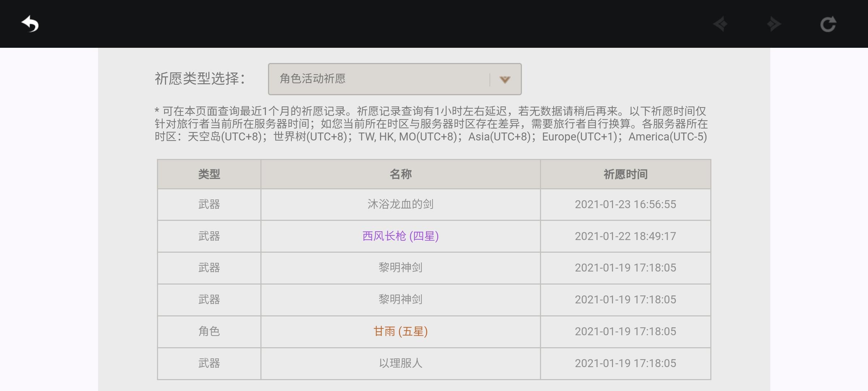This screenshot has height=391, width=868.
Task: Click the 角色 type cell
Action: pos(209,331)
